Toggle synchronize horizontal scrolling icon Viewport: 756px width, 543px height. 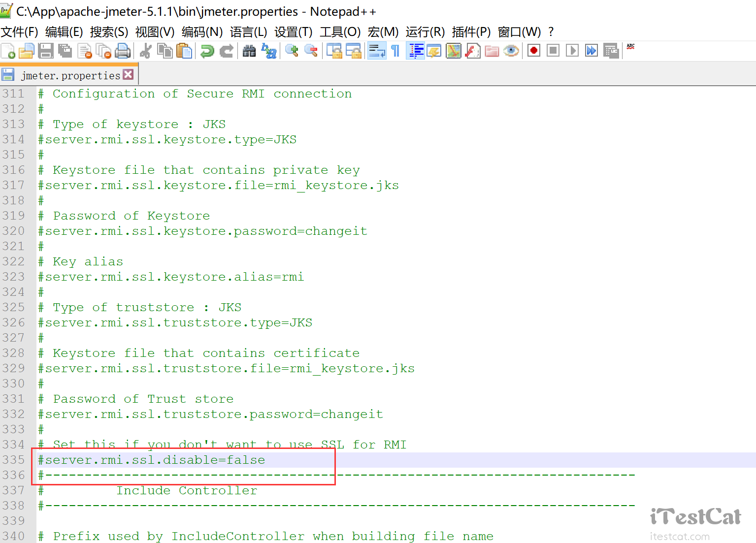(354, 51)
